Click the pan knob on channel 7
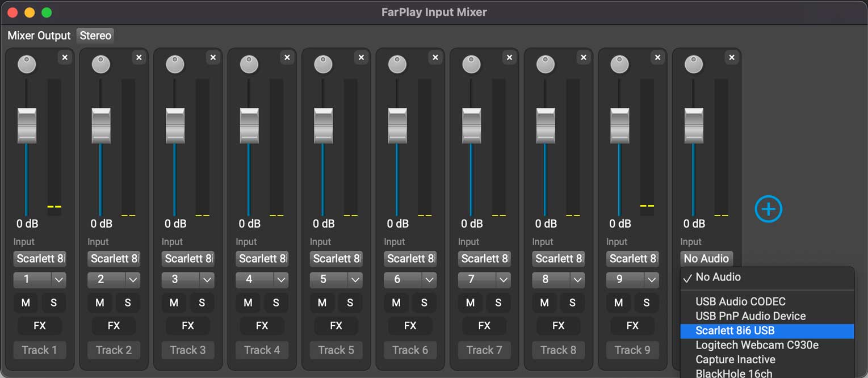The image size is (868, 378). [471, 65]
